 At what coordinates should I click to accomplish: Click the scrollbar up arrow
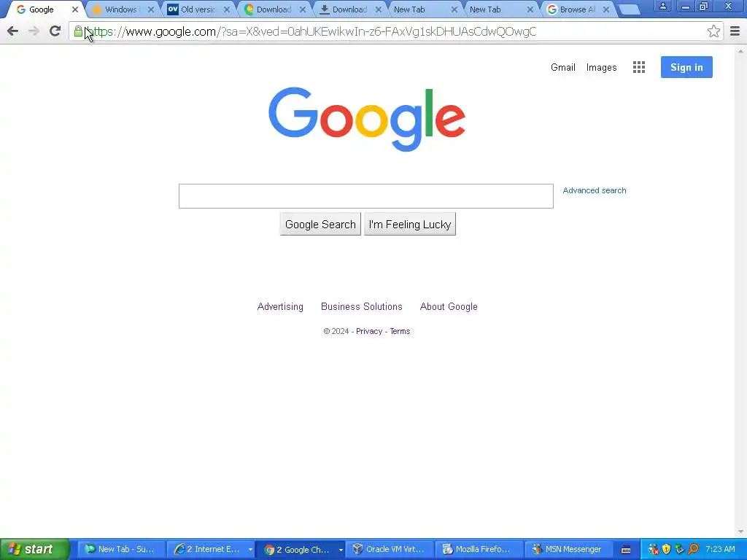740,51
